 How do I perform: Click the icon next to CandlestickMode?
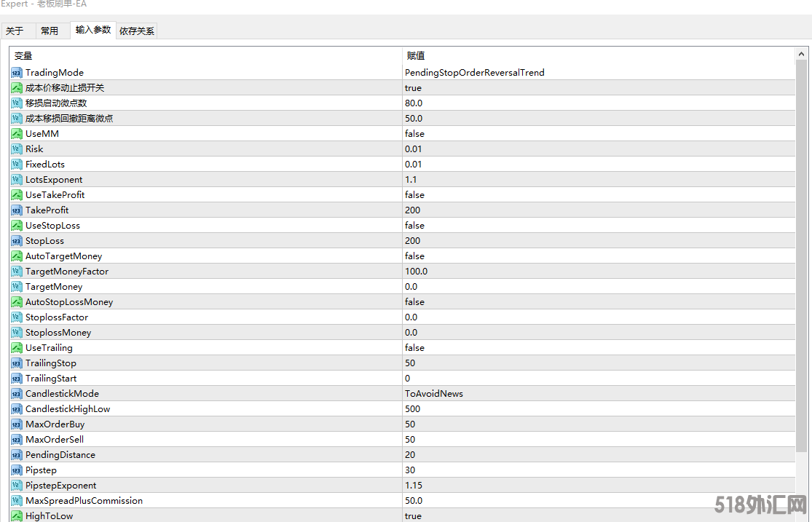coord(17,394)
